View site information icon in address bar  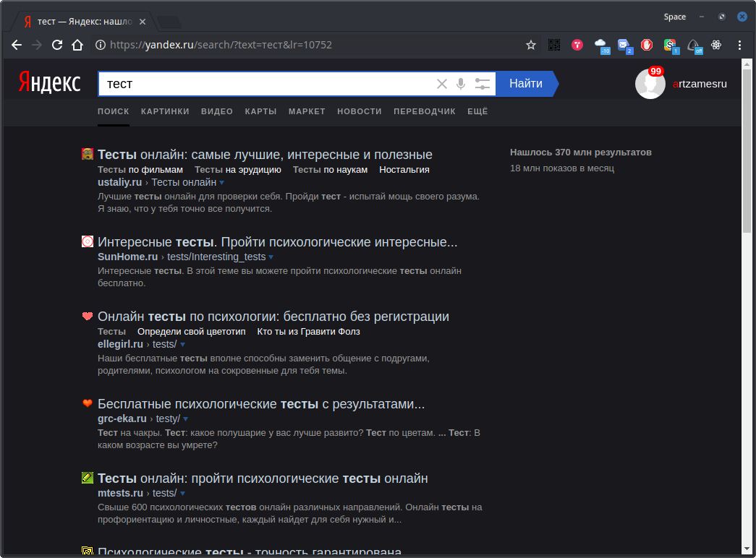pyautogui.click(x=101, y=45)
